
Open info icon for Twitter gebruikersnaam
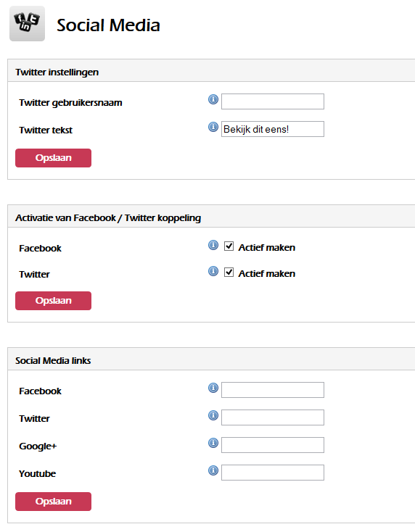point(213,99)
